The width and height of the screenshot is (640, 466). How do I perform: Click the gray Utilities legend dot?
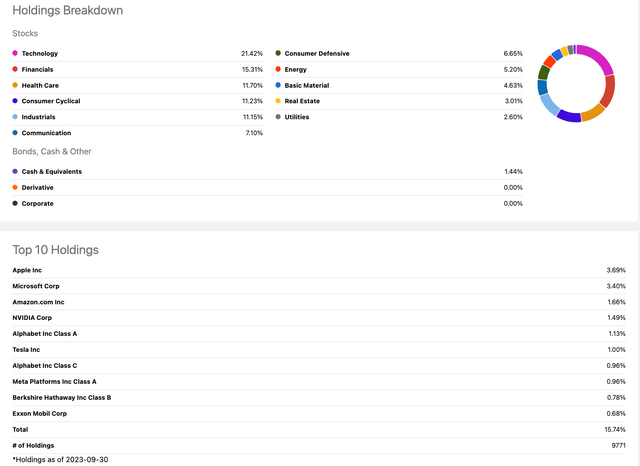coord(278,118)
